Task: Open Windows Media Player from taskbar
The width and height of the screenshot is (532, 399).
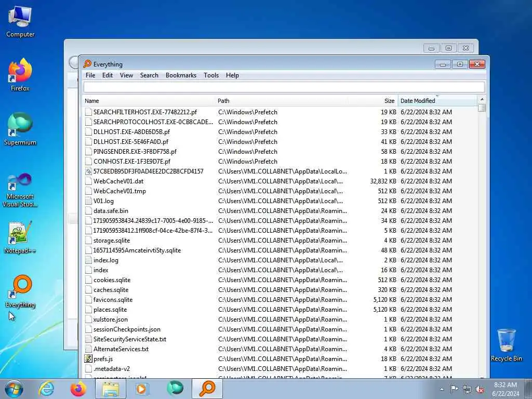Action: [x=142, y=389]
